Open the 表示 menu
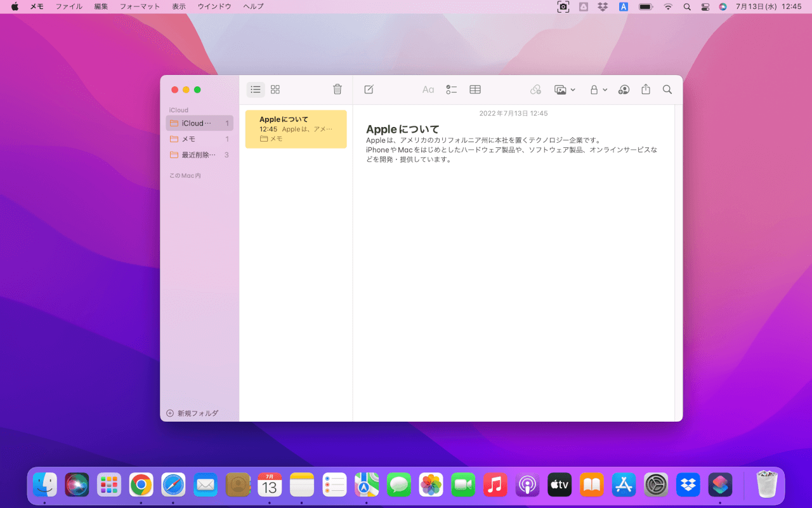Viewport: 812px width, 508px height. click(x=179, y=6)
